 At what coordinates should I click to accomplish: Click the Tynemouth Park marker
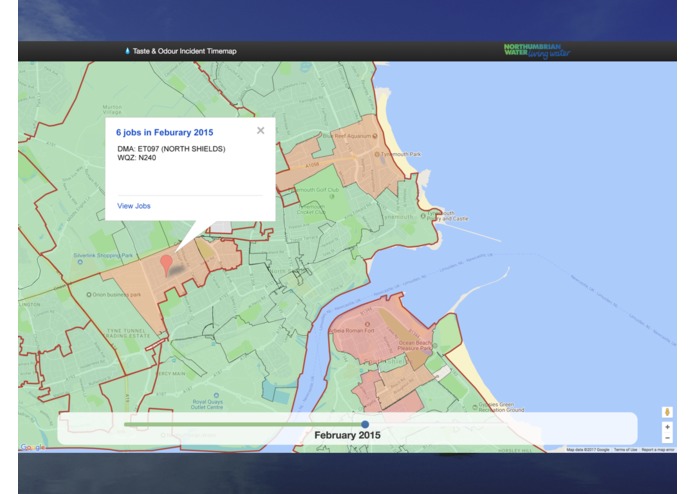click(377, 154)
